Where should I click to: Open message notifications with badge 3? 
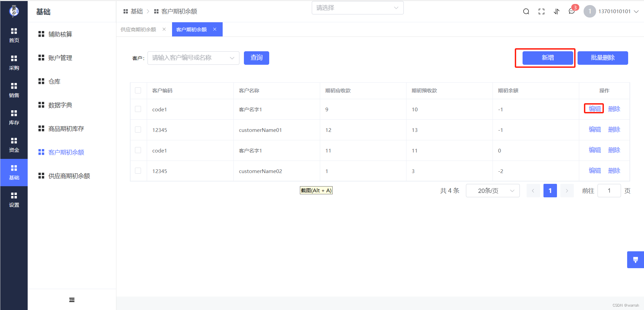tap(572, 10)
